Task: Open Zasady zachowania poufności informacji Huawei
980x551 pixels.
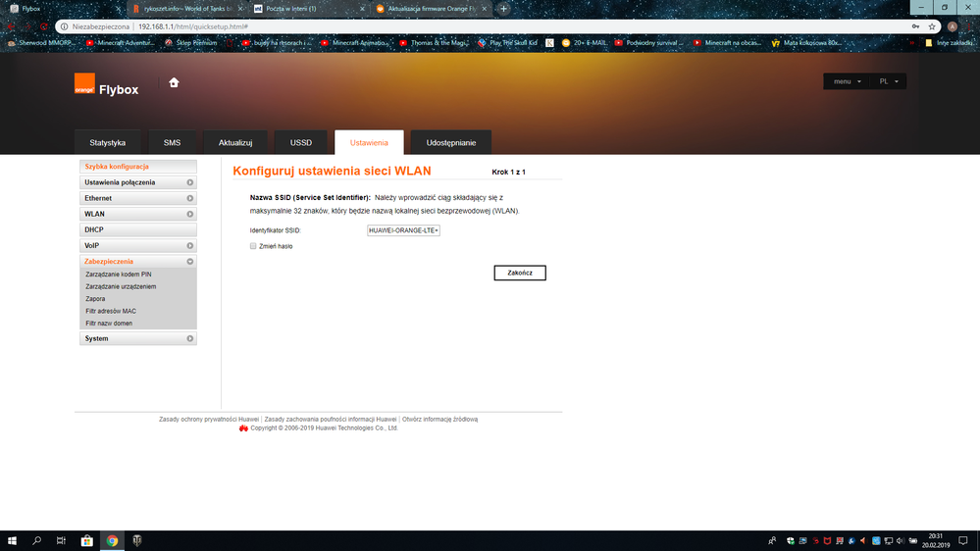Action: [330, 420]
